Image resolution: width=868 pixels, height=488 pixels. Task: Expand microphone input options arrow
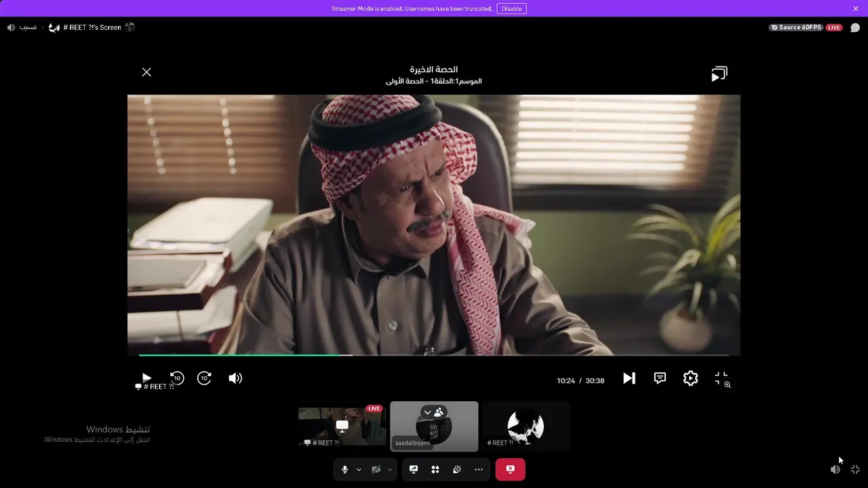click(359, 469)
